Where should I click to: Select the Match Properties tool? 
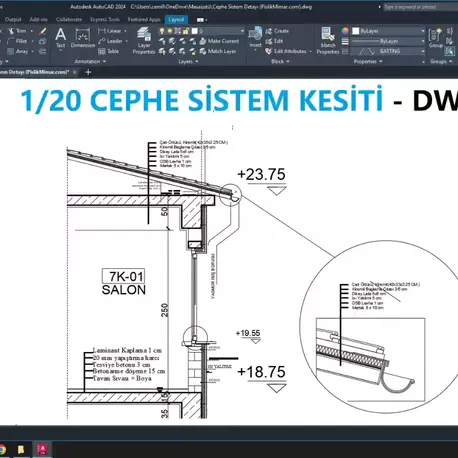click(x=328, y=41)
